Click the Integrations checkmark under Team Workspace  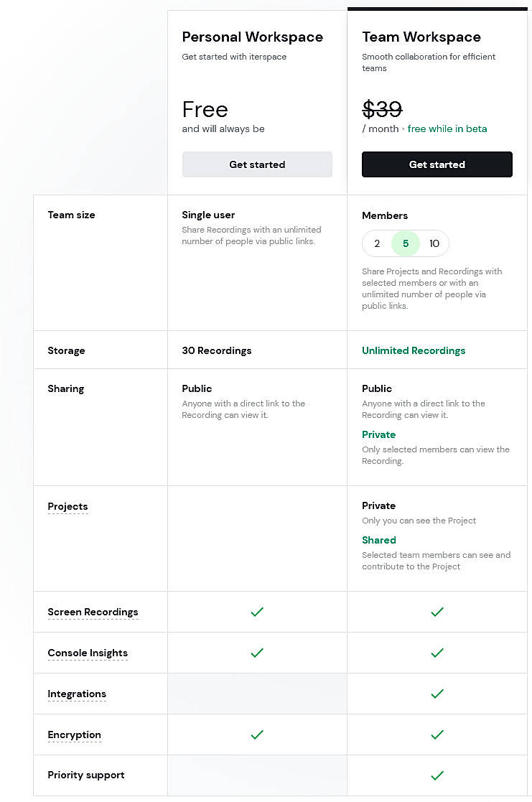[437, 694]
